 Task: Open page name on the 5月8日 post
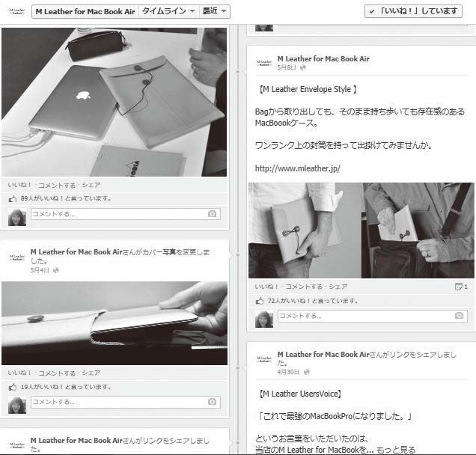pos(323,58)
